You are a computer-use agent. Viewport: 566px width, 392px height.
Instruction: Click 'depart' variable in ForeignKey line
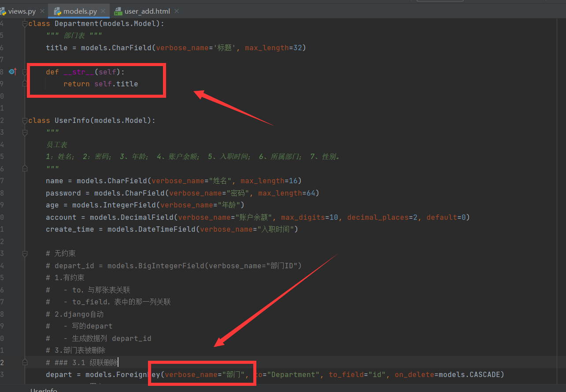coord(59,375)
